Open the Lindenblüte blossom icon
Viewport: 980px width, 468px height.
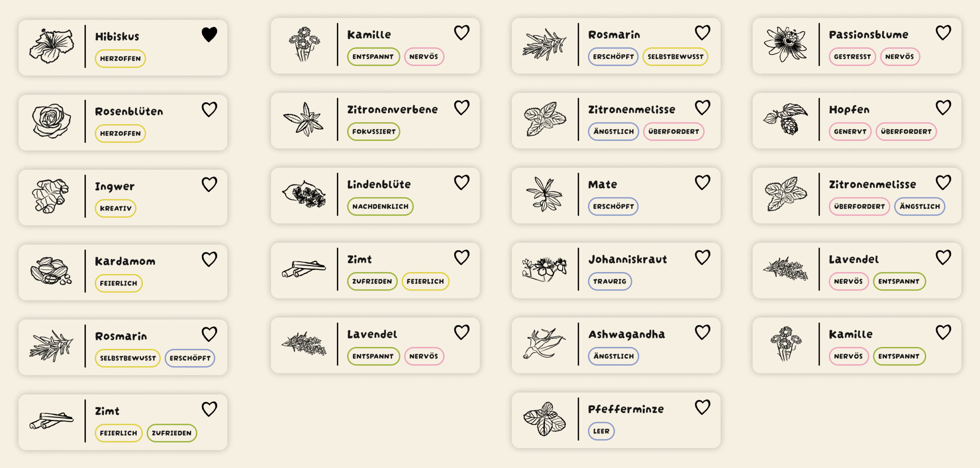tap(304, 194)
